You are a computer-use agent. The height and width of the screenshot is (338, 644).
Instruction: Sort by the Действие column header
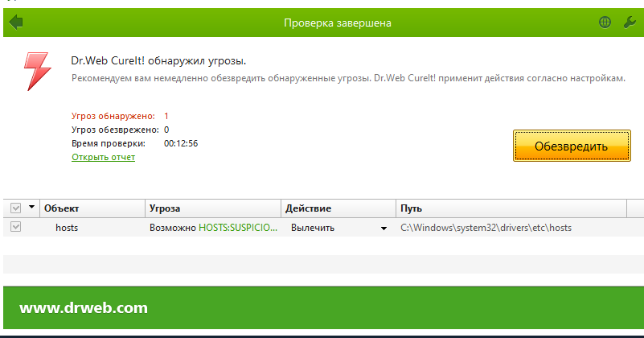point(338,208)
